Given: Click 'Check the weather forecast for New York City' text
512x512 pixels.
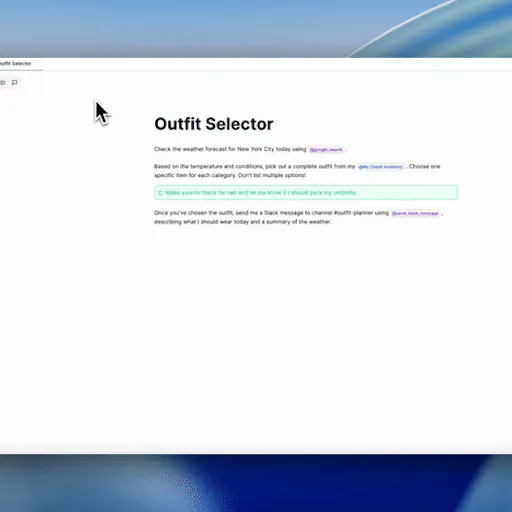Looking at the screenshot, I should (215, 149).
